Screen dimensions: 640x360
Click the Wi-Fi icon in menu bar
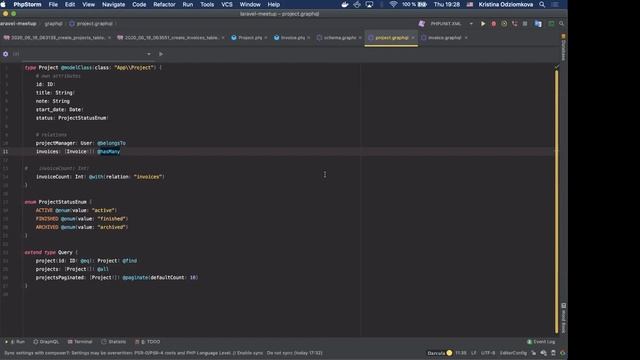click(393, 4)
